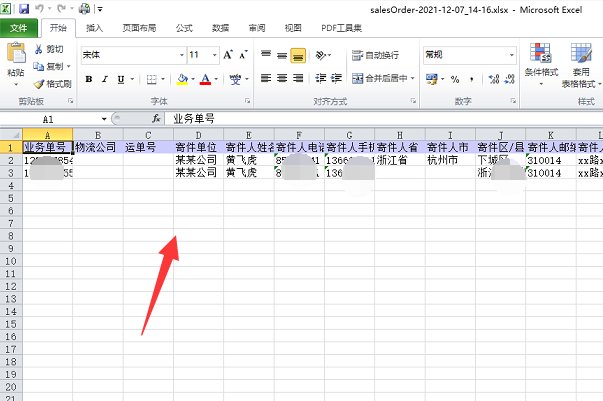Viewport: 603px width, 401px height.
Task: Switch to Data (数据) tab
Action: [220, 28]
